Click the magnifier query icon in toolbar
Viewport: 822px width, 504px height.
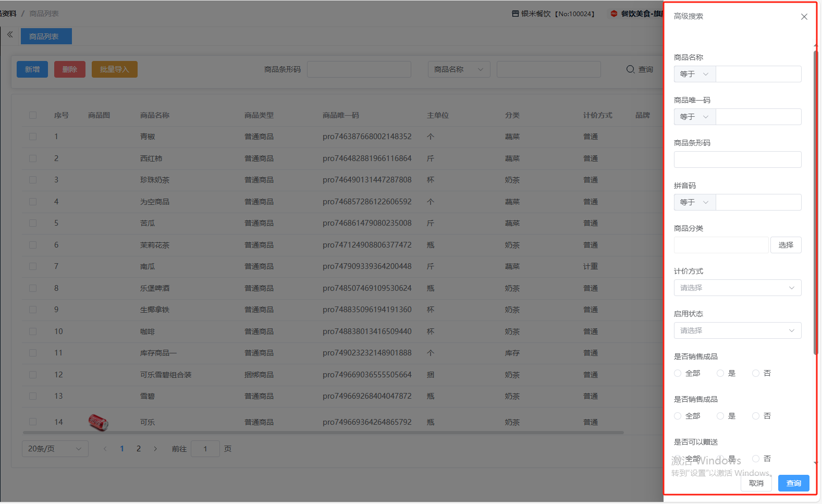[x=630, y=69]
